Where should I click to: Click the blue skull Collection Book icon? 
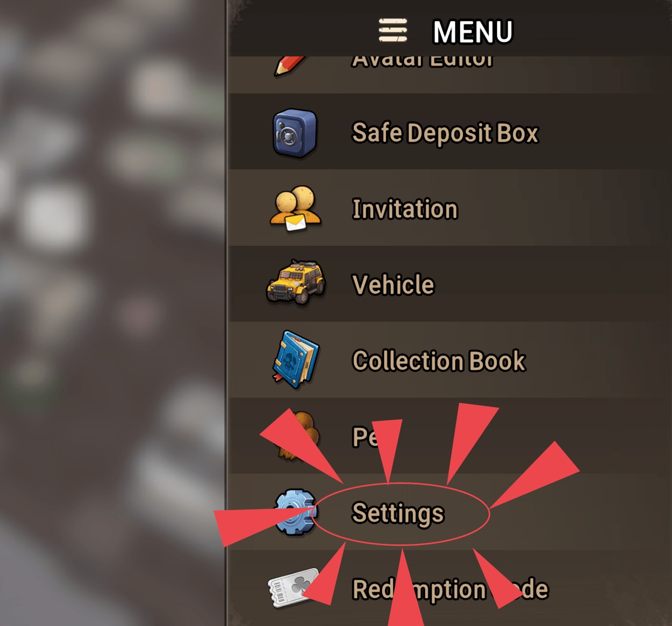coord(295,359)
